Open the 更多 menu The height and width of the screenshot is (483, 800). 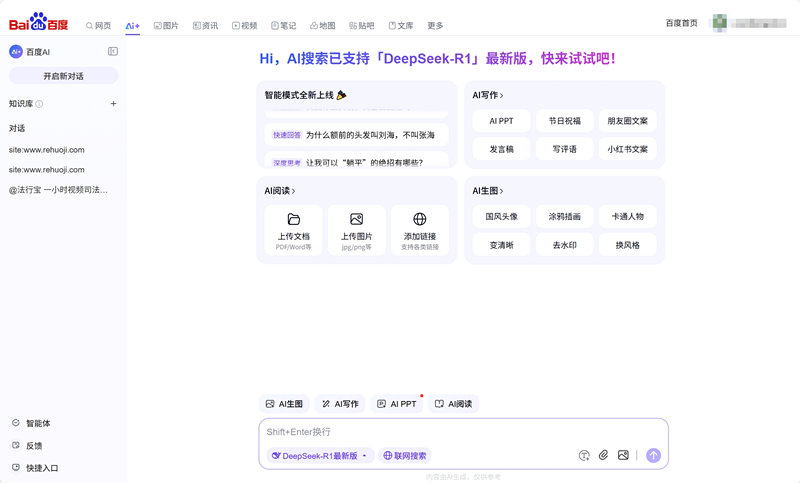(x=435, y=26)
